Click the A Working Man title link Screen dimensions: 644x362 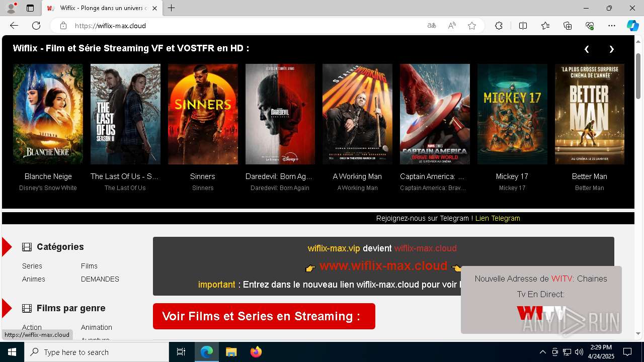(357, 176)
